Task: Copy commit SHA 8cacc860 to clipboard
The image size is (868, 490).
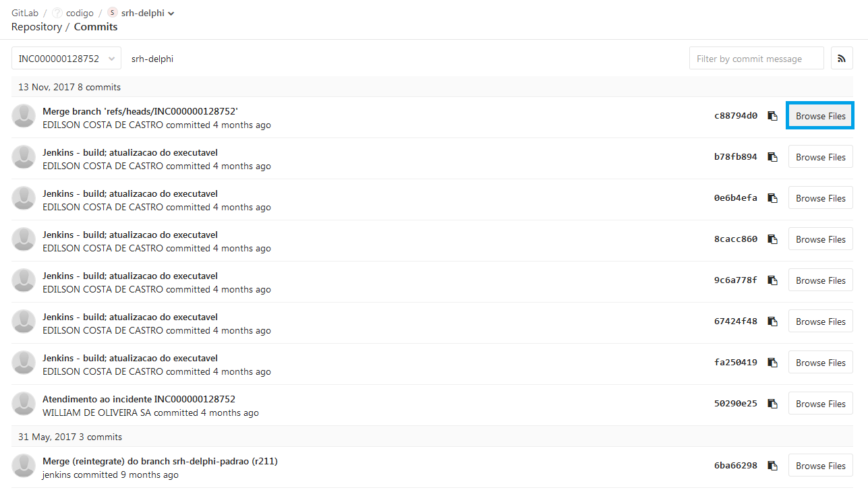Action: [x=773, y=239]
